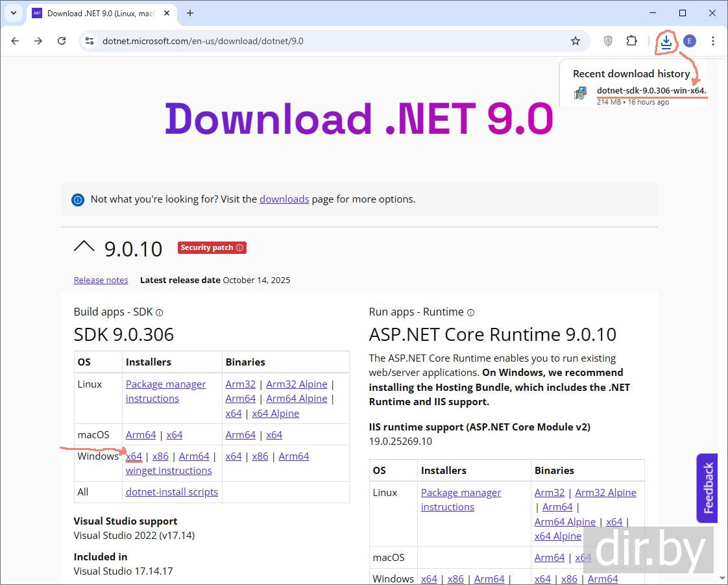The height and width of the screenshot is (585, 728).
Task: Click info icon next to Build apps - SDK
Action: point(159,313)
